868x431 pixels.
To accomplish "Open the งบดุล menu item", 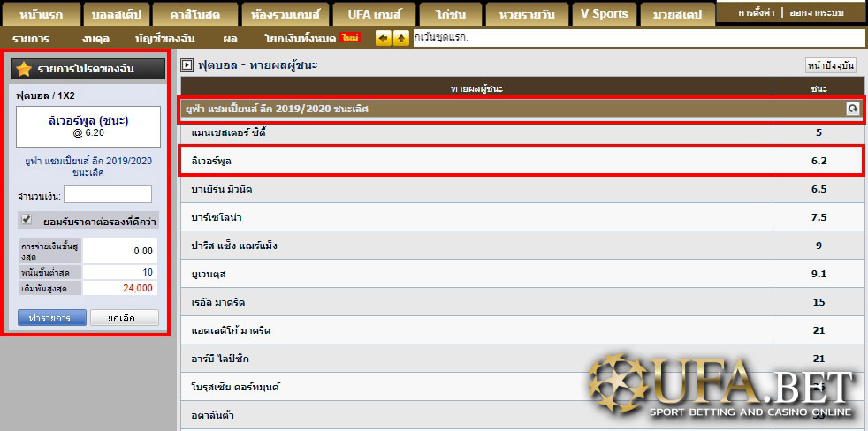I will pyautogui.click(x=95, y=39).
